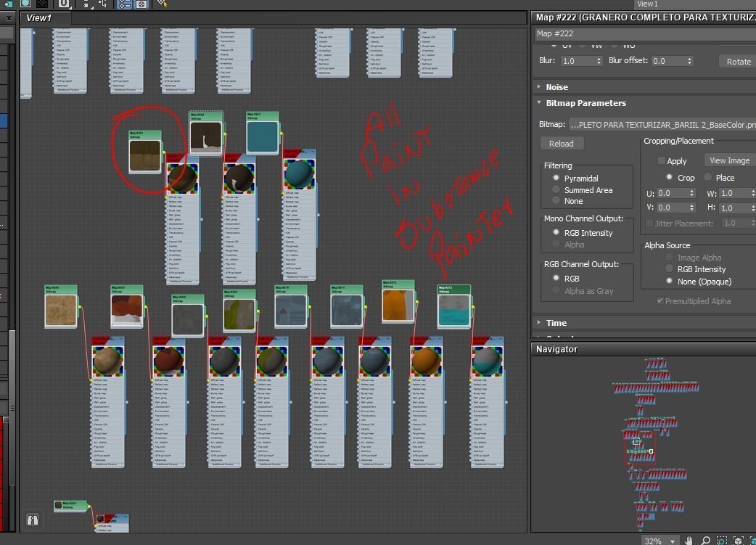
Task: Select the circled brown Map #221 bitmap node
Action: coord(145,153)
